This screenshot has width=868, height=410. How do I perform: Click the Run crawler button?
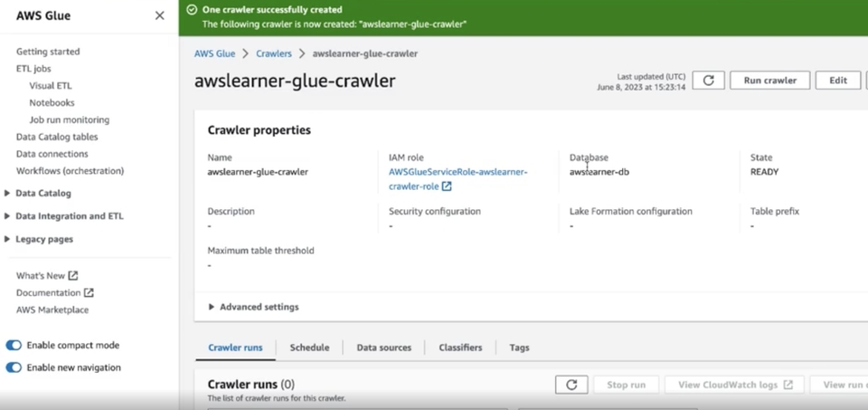pos(770,81)
